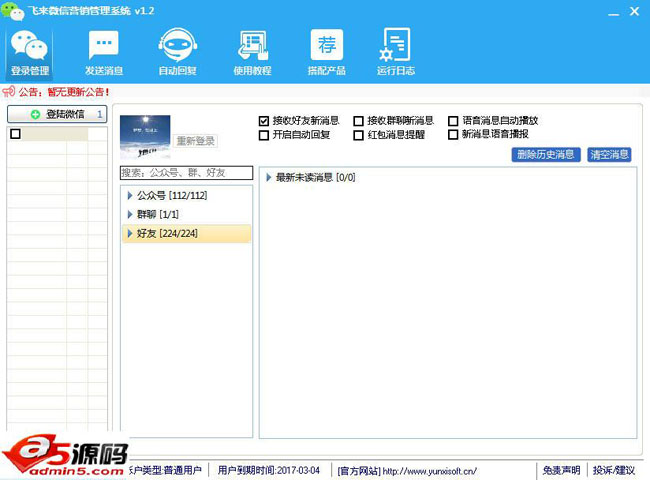Open the 免责声明 disclaimer link
The height and width of the screenshot is (480, 650).
[x=561, y=470]
